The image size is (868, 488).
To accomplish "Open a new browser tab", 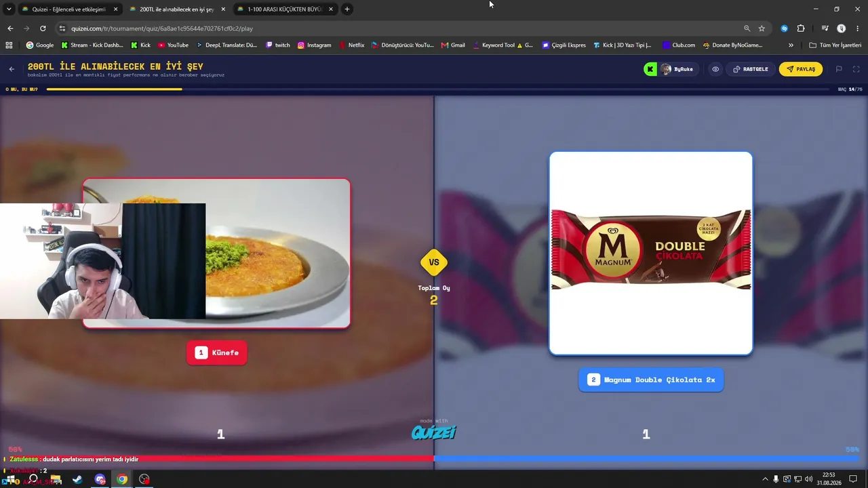I will 347,9.
